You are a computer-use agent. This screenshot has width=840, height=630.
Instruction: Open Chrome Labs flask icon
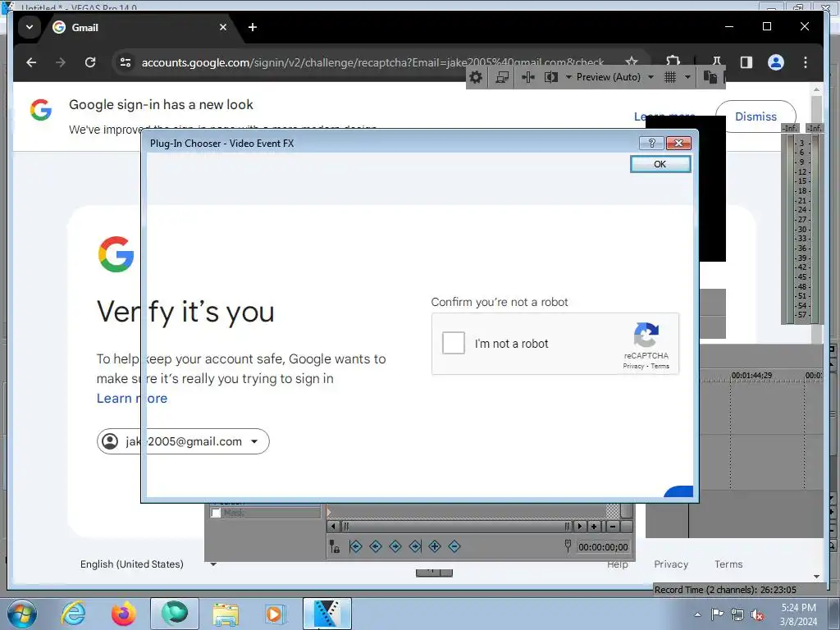716,62
